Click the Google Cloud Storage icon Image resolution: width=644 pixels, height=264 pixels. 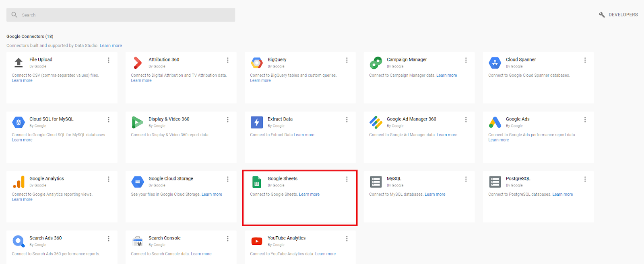(x=138, y=182)
